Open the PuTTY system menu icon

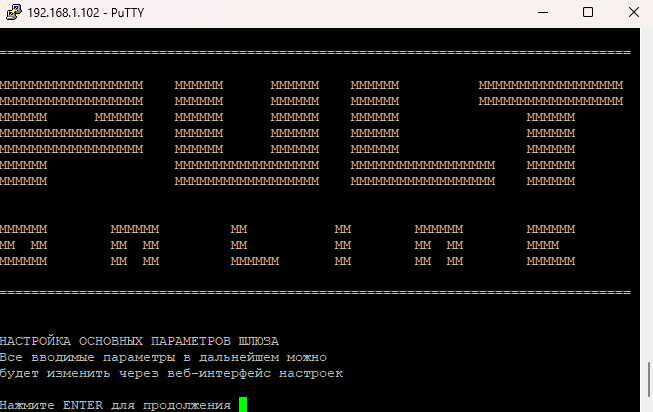(x=11, y=13)
